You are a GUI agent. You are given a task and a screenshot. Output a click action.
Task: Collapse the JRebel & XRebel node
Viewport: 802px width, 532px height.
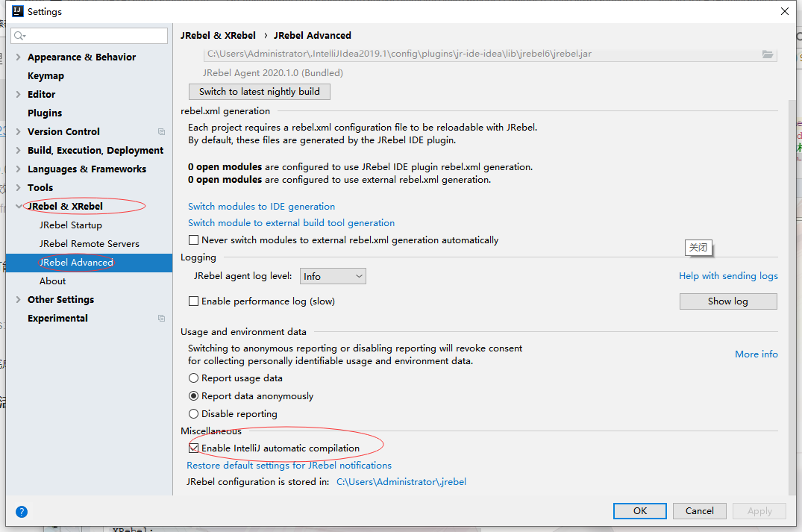pos(19,207)
